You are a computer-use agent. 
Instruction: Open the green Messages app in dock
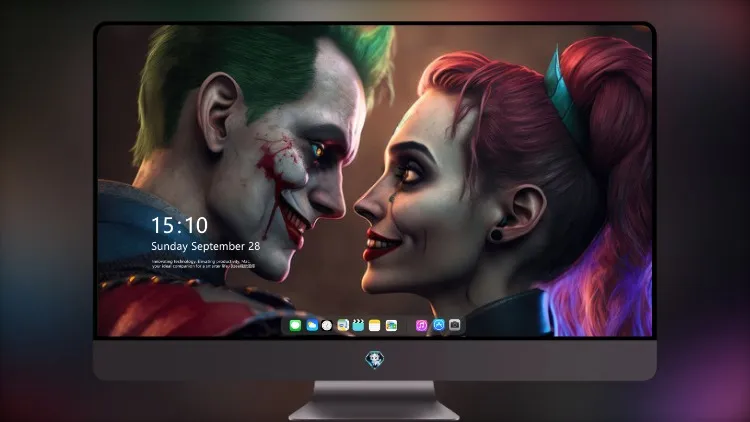click(295, 325)
